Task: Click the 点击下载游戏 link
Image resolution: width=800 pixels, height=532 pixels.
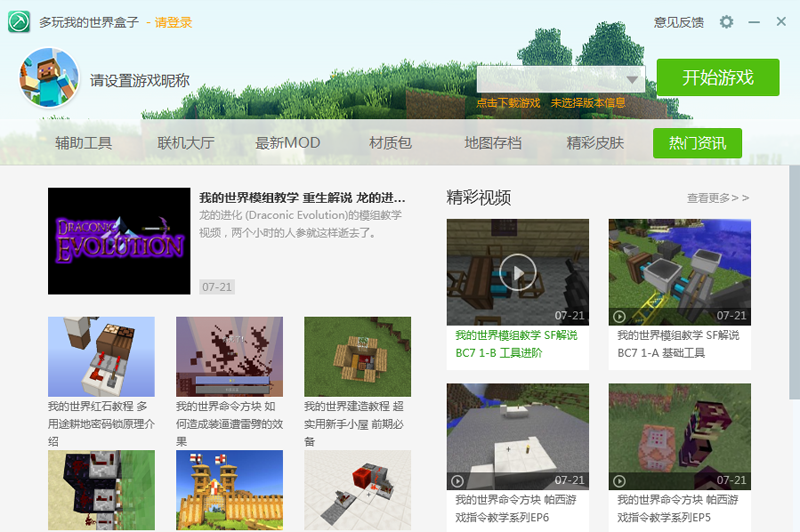Action: tap(508, 103)
